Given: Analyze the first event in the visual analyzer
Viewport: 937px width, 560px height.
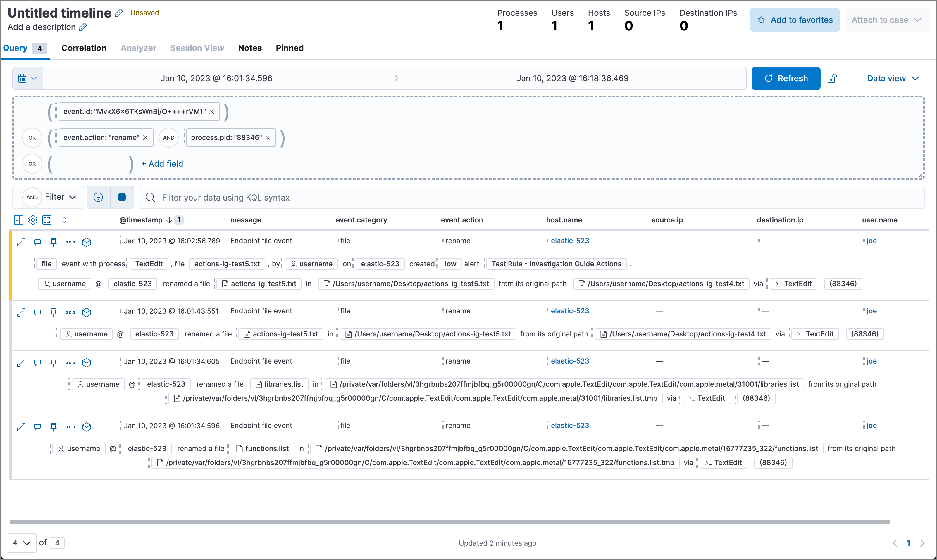Looking at the screenshot, I should 87,242.
